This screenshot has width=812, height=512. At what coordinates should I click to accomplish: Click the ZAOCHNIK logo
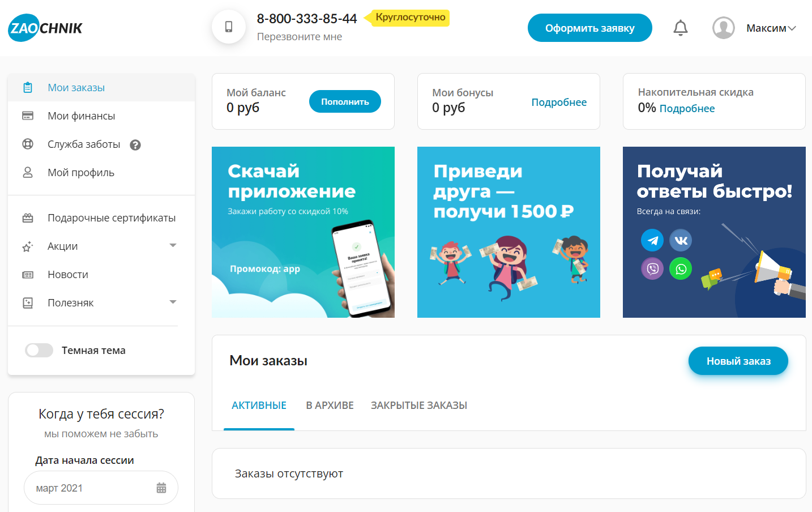click(45, 28)
